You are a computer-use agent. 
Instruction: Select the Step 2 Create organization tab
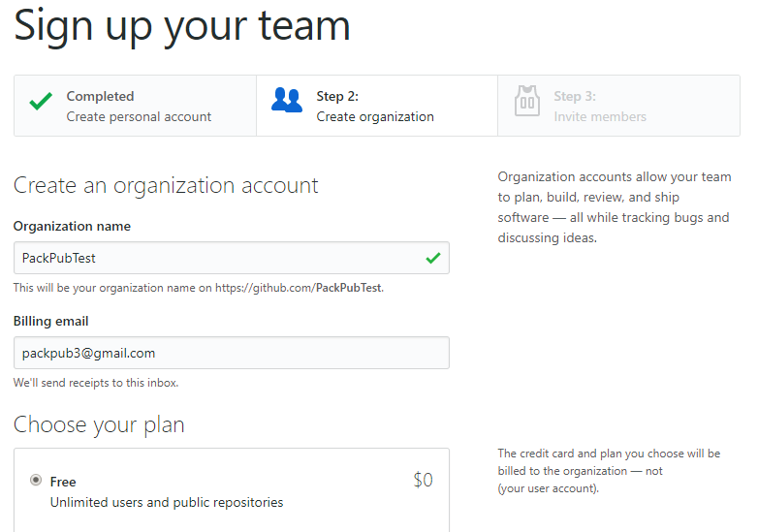377,106
